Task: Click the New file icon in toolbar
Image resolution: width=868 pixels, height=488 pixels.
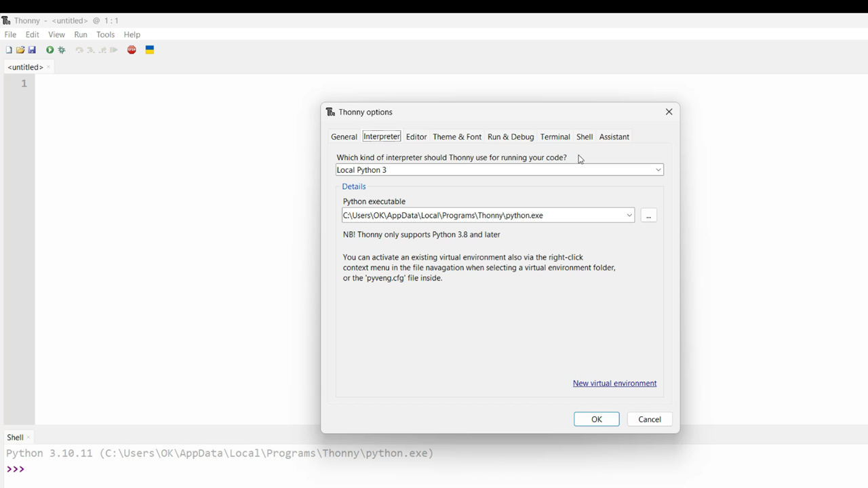Action: [9, 50]
